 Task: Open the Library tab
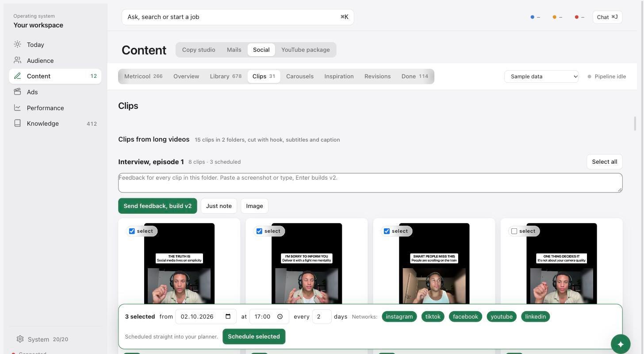tap(226, 76)
